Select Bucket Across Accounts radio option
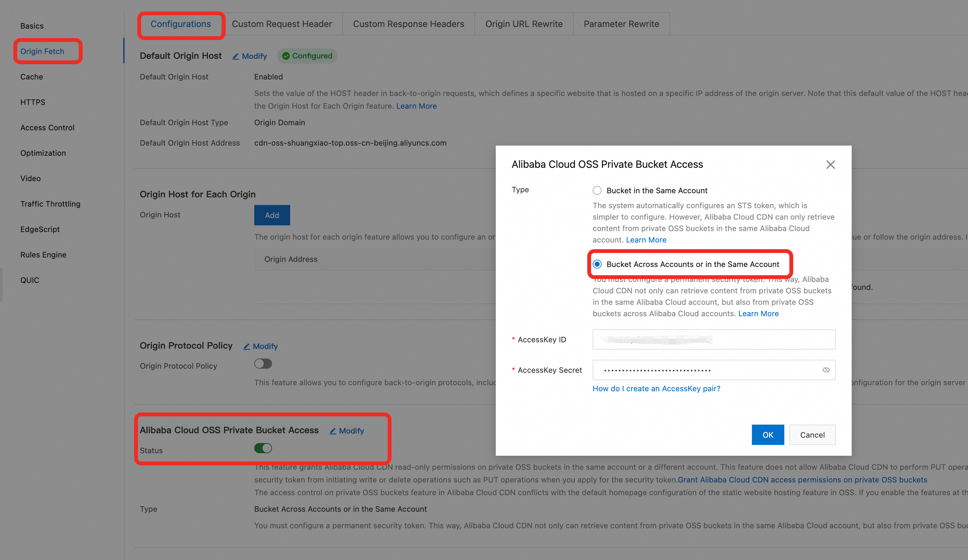Screen dimensions: 968x560 [597, 264]
